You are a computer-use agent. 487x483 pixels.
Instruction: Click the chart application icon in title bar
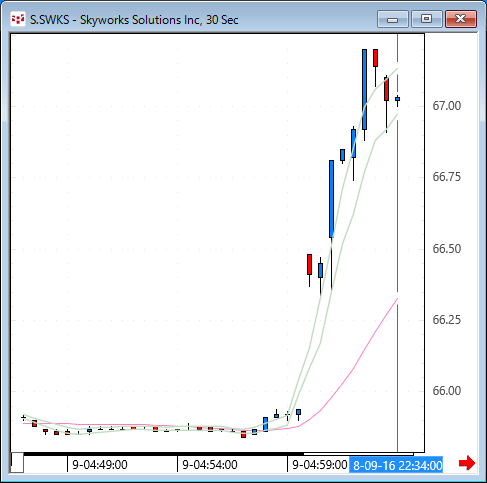pyautogui.click(x=18, y=19)
